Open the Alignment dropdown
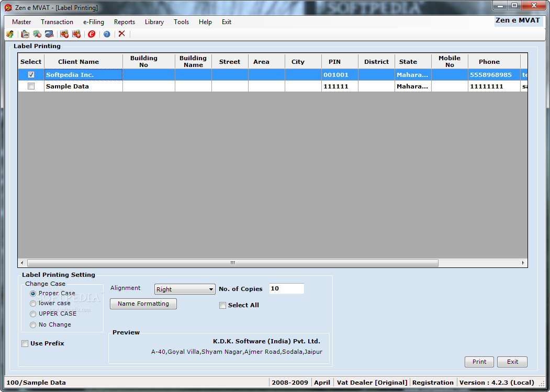The image size is (550, 392). (185, 289)
